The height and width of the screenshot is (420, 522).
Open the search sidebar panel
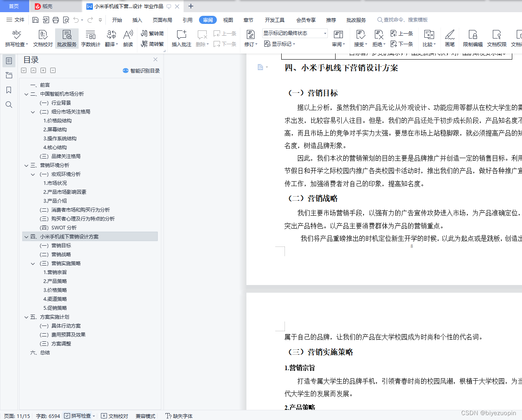coord(9,105)
